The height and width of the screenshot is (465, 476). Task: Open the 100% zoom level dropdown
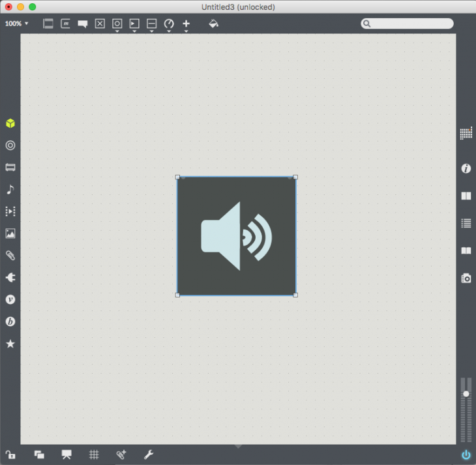(17, 23)
